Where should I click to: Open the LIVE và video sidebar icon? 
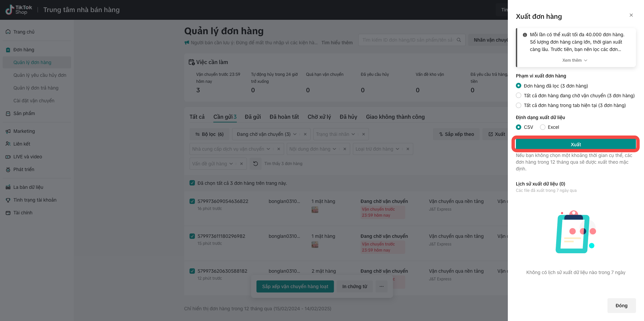[8, 157]
